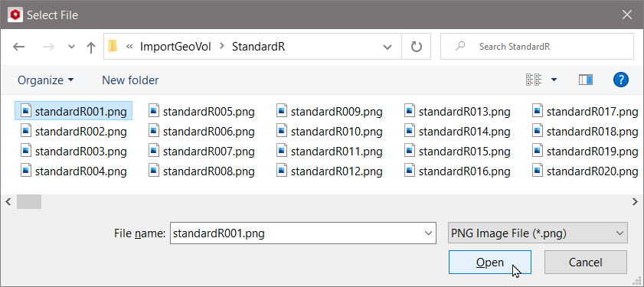Go up one folder level

pyautogui.click(x=91, y=47)
